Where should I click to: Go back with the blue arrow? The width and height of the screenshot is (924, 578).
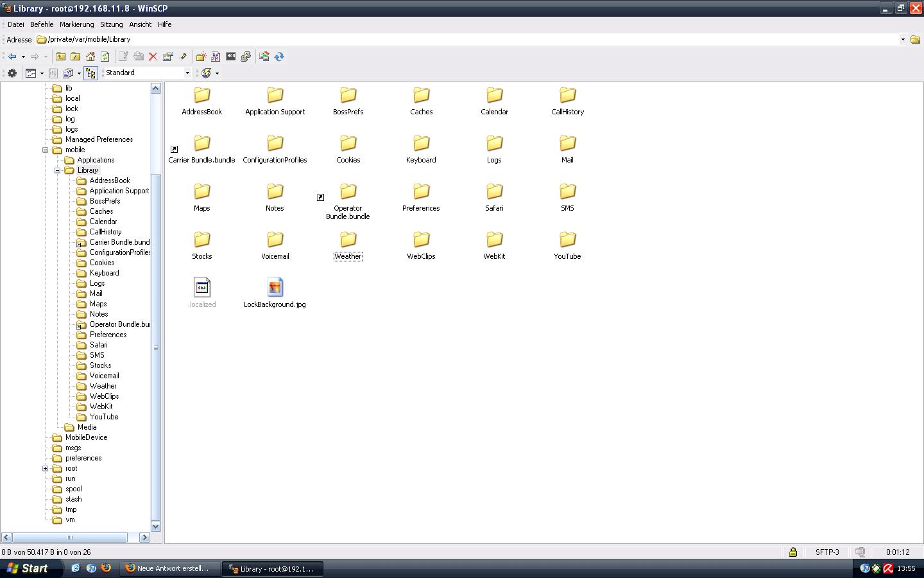pos(12,57)
